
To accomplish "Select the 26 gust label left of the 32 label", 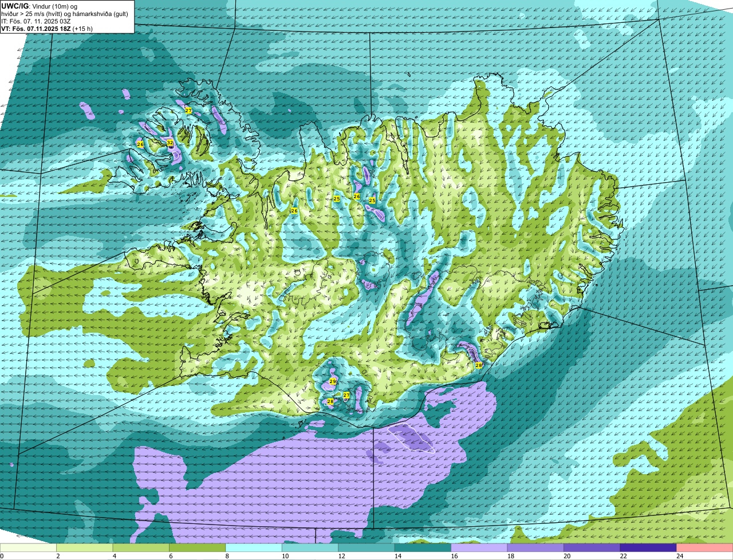I will pos(140,144).
